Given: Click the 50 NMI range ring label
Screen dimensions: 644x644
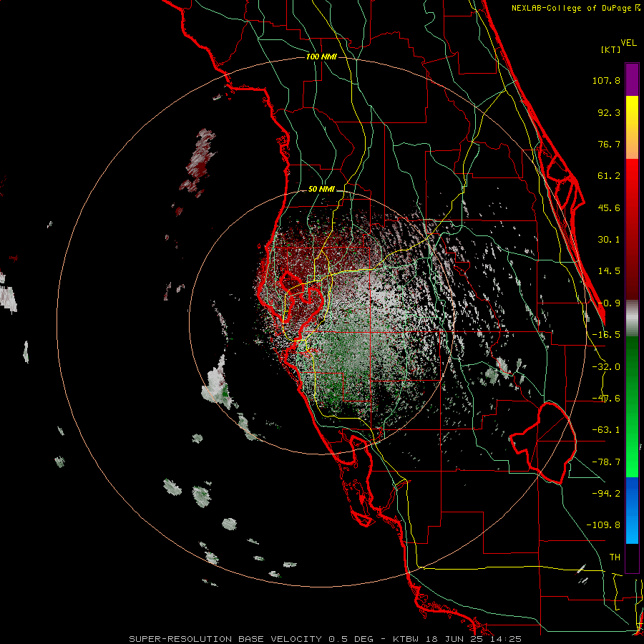Looking at the screenshot, I should point(321,190).
